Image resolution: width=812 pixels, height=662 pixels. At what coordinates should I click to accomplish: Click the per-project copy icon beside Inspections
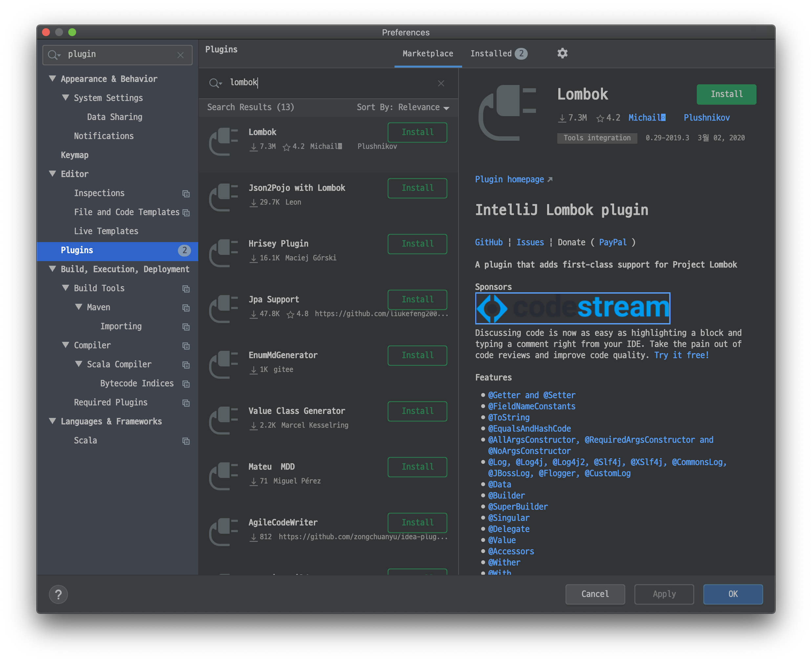pos(186,194)
